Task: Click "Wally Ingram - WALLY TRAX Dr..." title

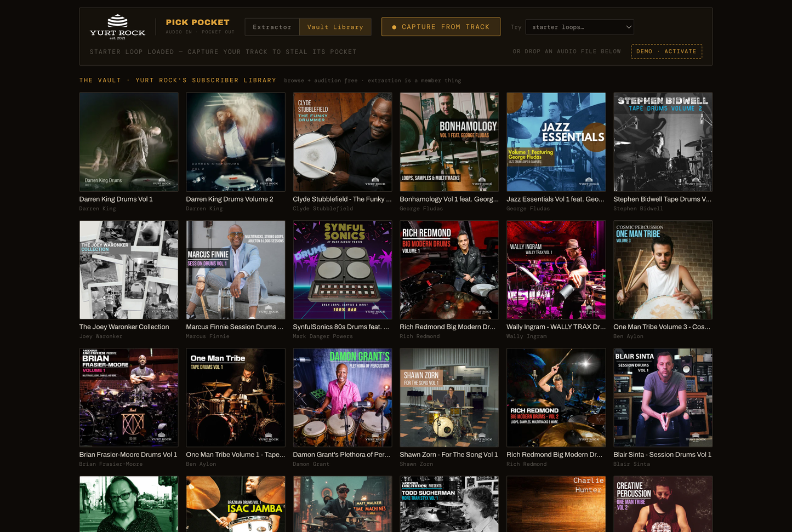Action: [556, 327]
